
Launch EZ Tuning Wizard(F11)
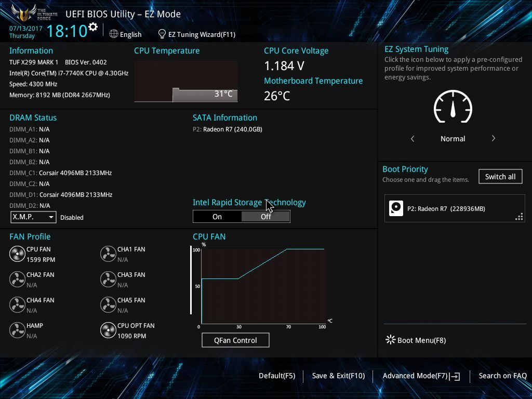[202, 34]
